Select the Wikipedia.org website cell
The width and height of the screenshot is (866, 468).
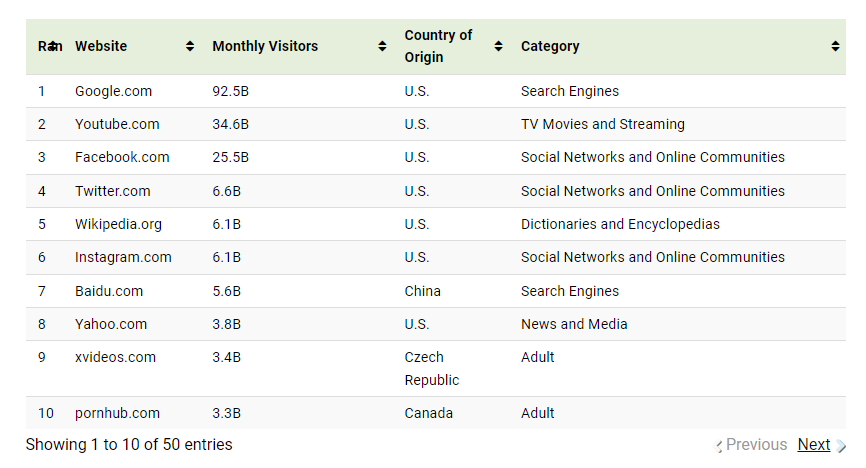pos(118,224)
